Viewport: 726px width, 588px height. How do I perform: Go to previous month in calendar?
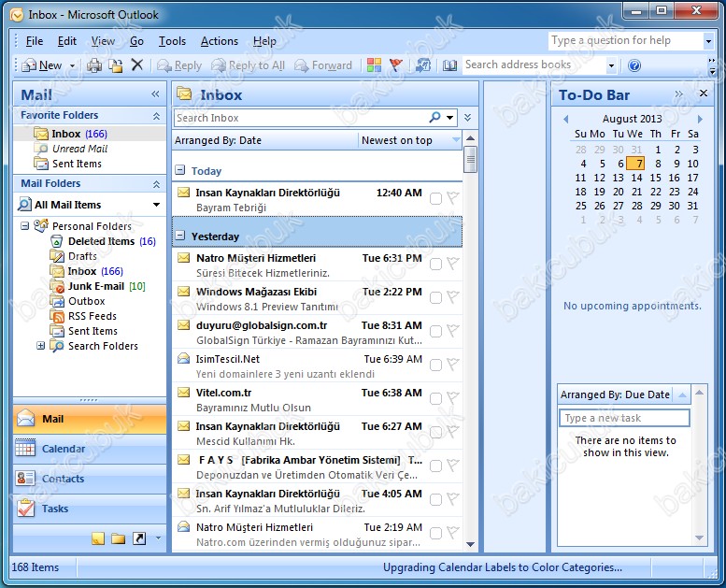[566, 119]
